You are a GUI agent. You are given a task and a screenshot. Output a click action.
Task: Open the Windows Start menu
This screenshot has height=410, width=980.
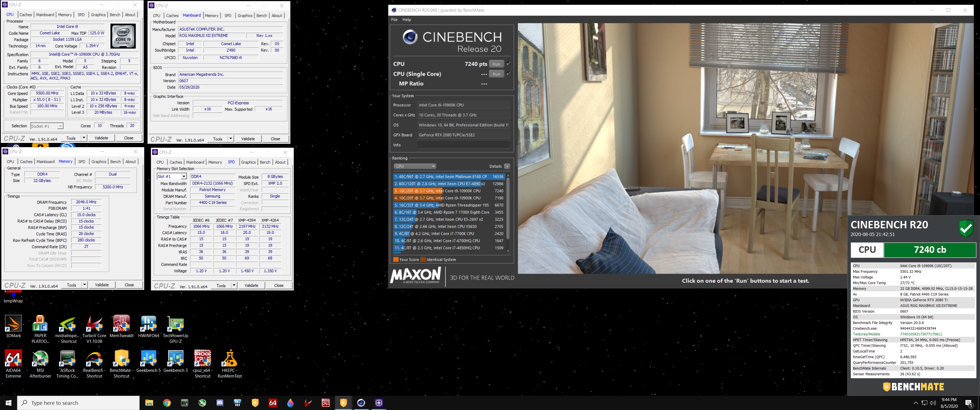(x=8, y=403)
